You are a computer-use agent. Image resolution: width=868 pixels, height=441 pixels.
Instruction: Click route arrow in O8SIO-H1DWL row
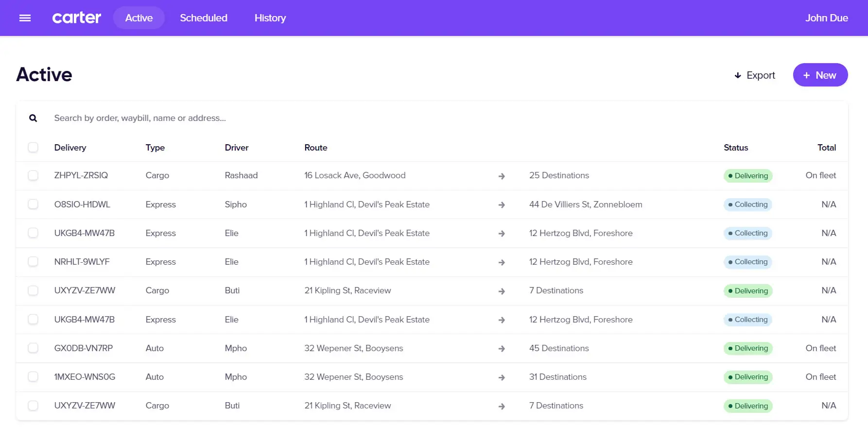tap(502, 205)
